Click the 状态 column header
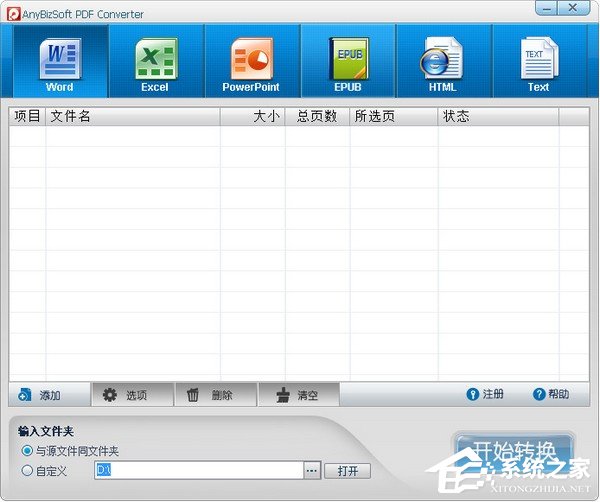The width and height of the screenshot is (600, 502). tap(498, 116)
